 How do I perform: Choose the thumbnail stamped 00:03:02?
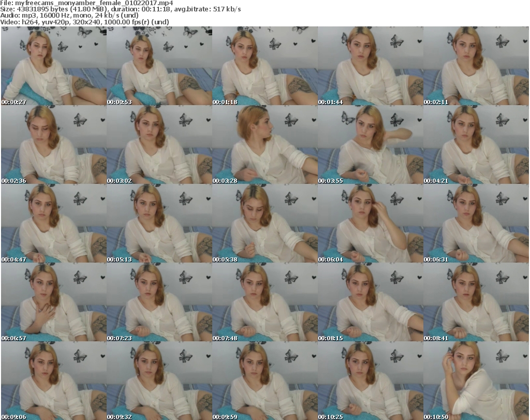pos(159,144)
